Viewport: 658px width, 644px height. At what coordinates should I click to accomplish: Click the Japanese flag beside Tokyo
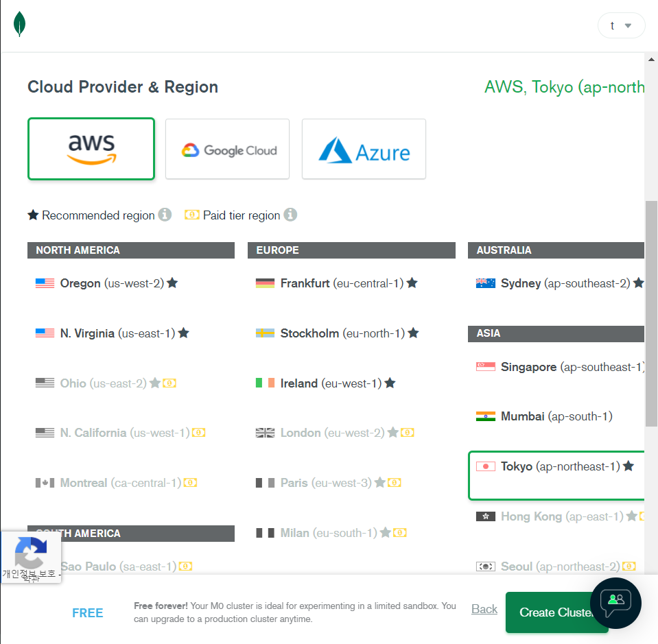pos(486,466)
